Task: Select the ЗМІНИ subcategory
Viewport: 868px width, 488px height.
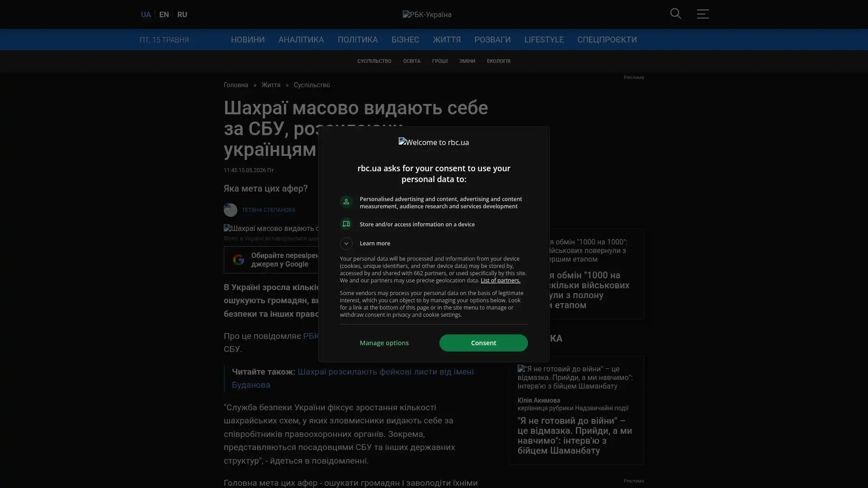Action: click(467, 61)
